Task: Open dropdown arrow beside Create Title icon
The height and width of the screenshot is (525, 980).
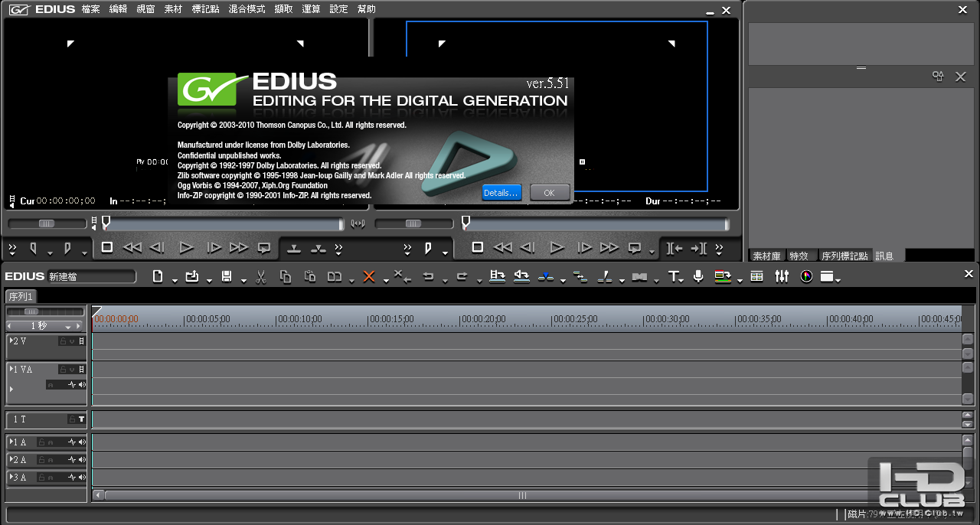Action: 681,280
